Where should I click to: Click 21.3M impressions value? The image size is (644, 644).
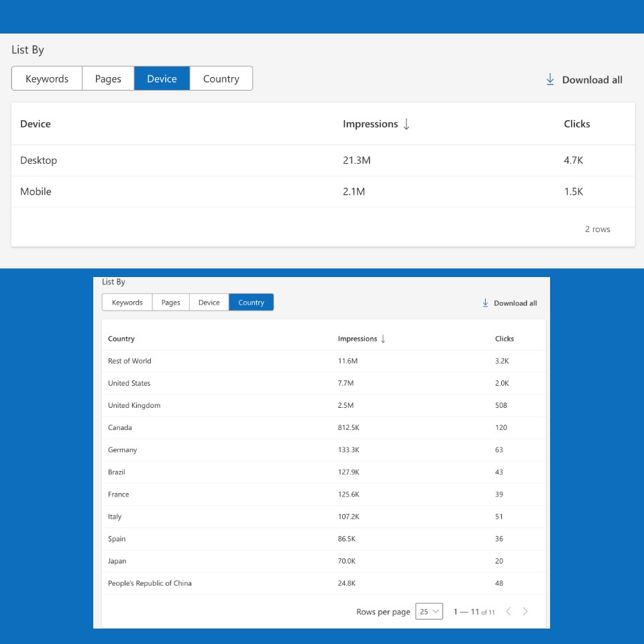[356, 160]
